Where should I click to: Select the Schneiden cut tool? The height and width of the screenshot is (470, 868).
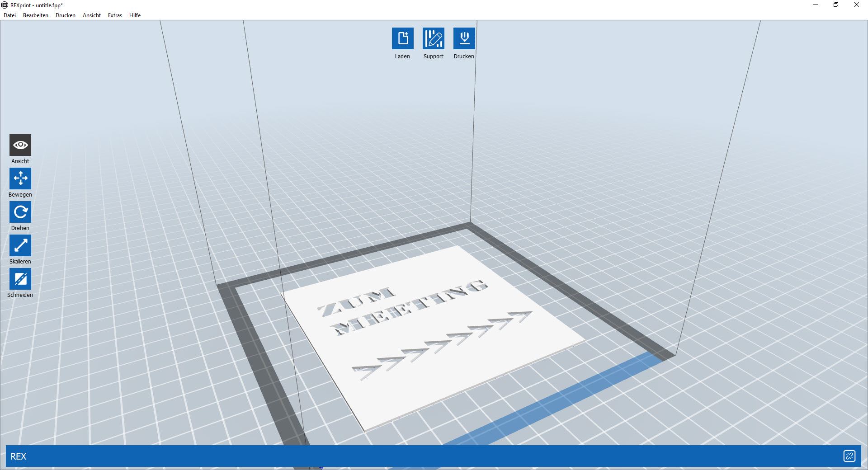pos(20,279)
